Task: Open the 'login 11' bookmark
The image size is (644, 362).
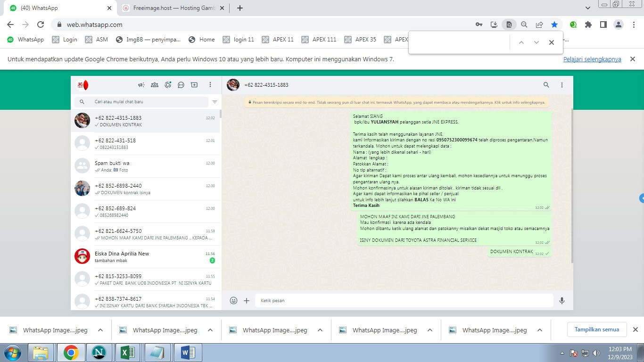Action: point(238,40)
